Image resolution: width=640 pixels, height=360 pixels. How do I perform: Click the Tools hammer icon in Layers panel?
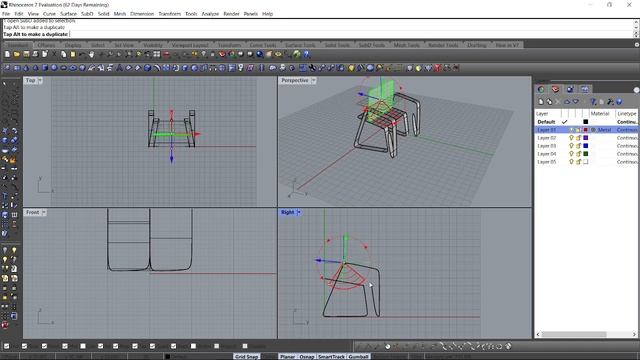[x=610, y=102]
